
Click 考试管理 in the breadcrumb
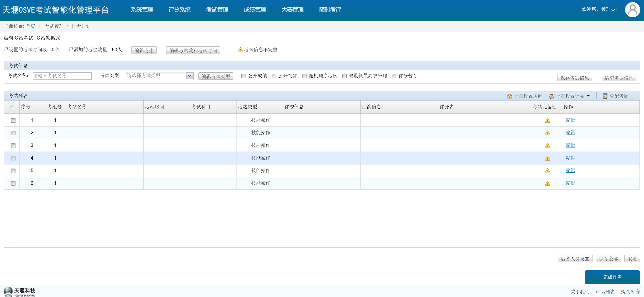pyautogui.click(x=54, y=26)
